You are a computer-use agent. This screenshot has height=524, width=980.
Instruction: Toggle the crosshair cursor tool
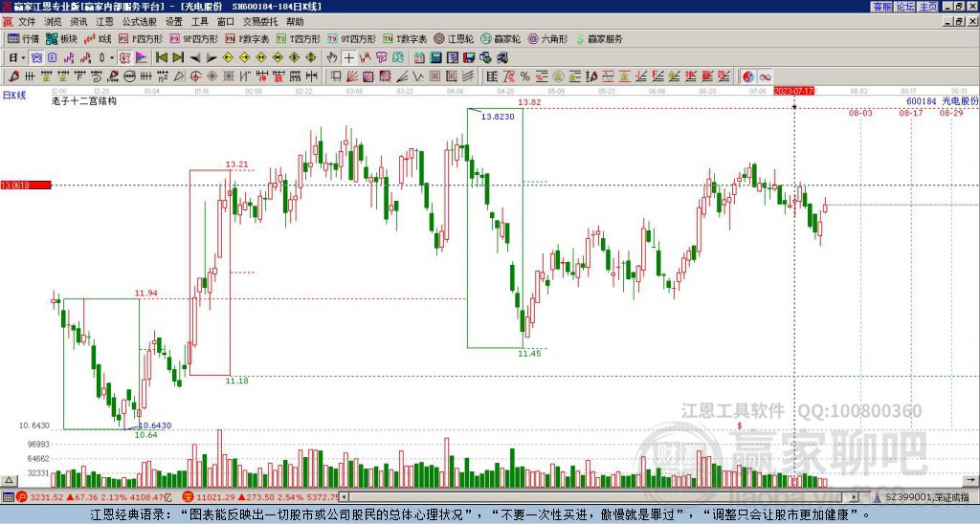point(348,57)
